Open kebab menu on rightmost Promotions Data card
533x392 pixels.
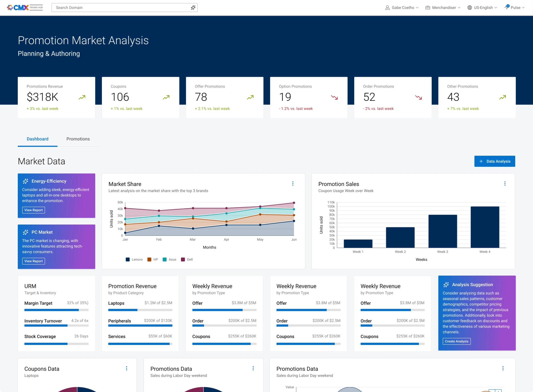click(x=503, y=368)
